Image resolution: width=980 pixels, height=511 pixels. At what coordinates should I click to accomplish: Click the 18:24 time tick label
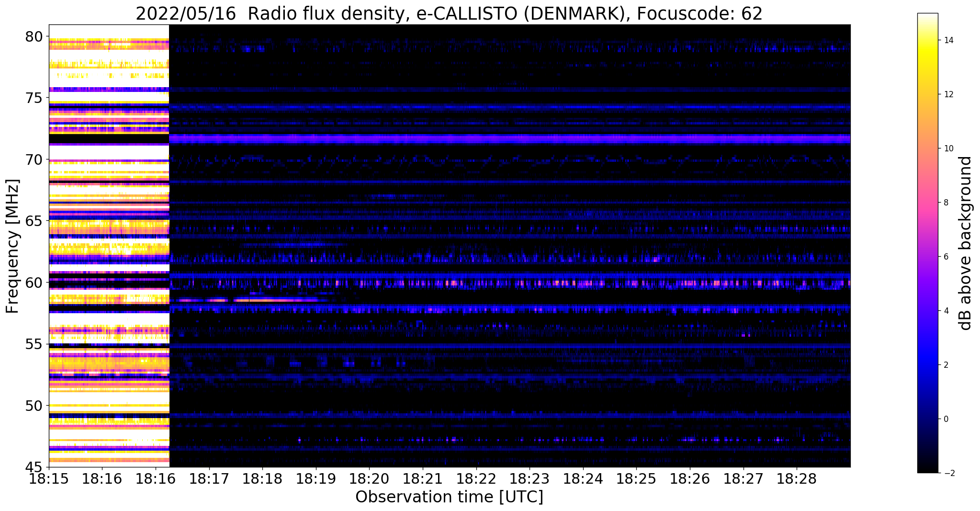tap(583, 479)
